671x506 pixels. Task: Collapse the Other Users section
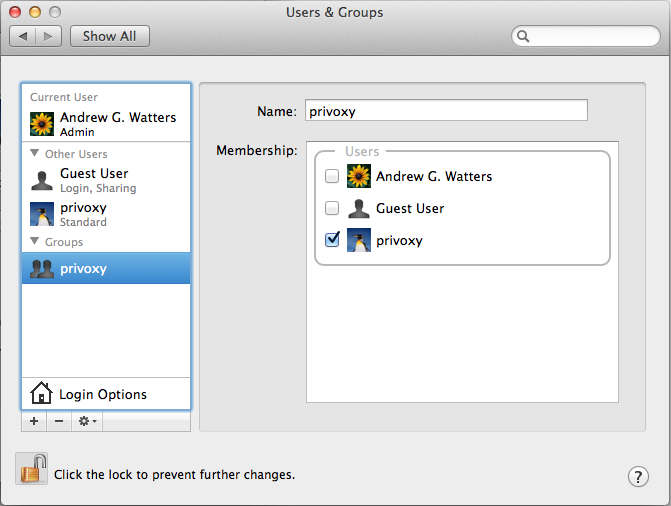point(35,153)
